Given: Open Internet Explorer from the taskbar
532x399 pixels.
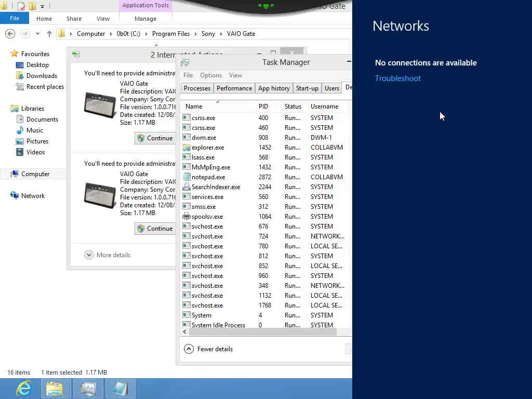Looking at the screenshot, I should tap(24, 389).
